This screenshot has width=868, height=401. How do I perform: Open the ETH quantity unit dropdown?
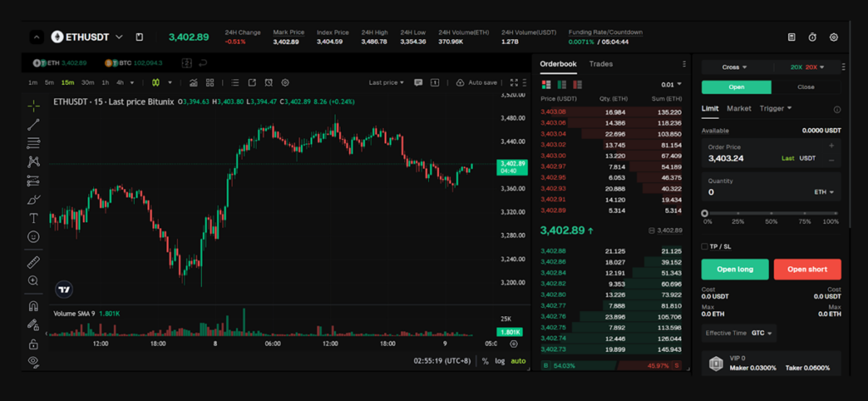[x=824, y=192]
